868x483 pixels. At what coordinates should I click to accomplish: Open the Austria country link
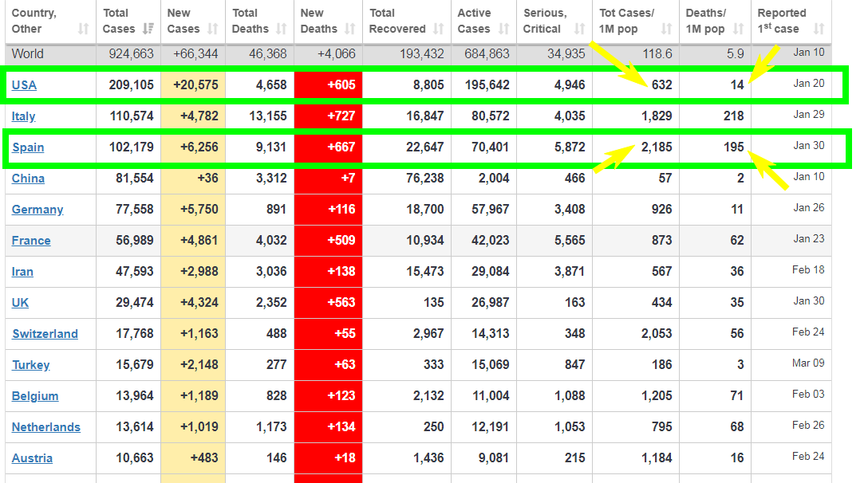32,458
